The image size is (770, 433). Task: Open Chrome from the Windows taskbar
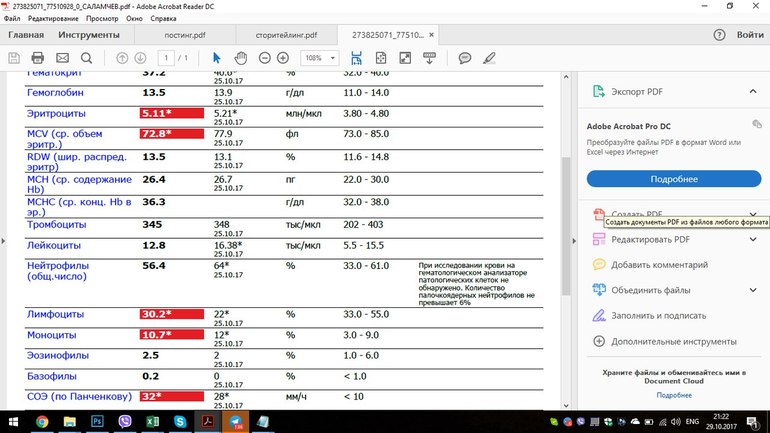pyautogui.click(x=42, y=423)
